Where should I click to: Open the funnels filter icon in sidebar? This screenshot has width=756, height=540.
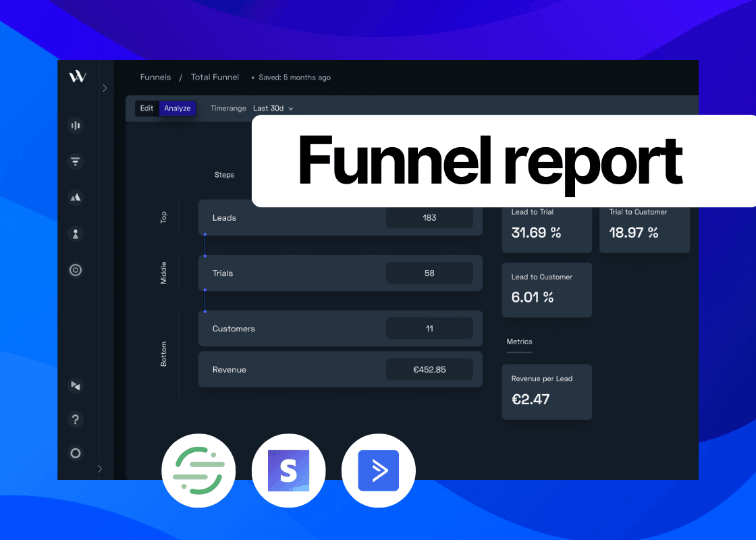(x=75, y=161)
